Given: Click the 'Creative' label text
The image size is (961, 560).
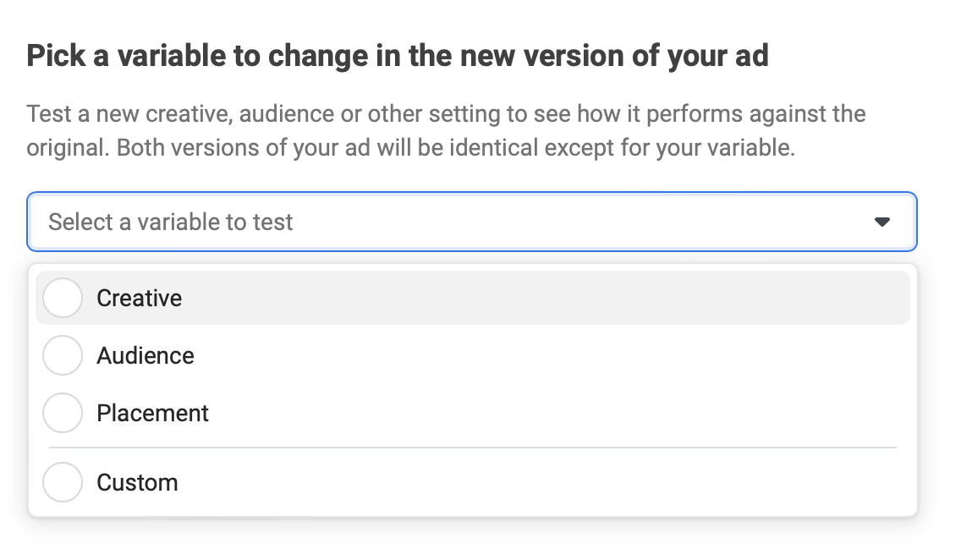Looking at the screenshot, I should [x=139, y=299].
